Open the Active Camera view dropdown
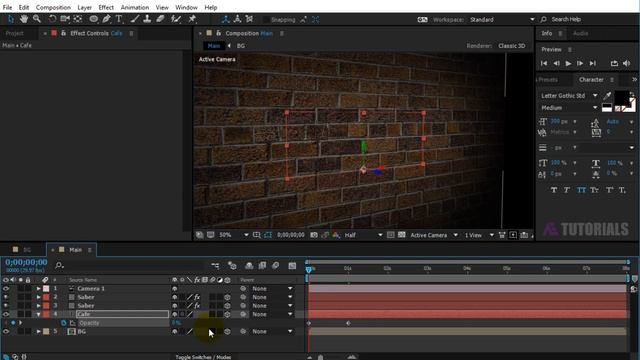Screen dimensions: 640x360 pyautogui.click(x=434, y=235)
